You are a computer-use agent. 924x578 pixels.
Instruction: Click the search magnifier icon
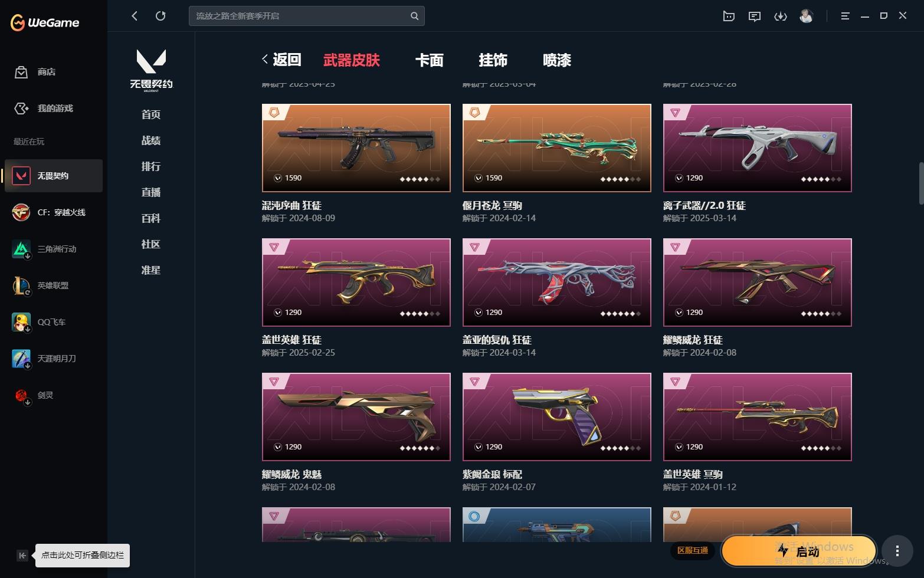click(x=414, y=16)
